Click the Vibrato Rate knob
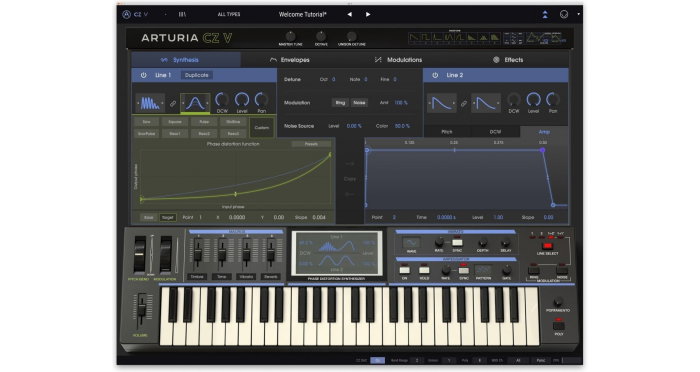 pyautogui.click(x=439, y=242)
